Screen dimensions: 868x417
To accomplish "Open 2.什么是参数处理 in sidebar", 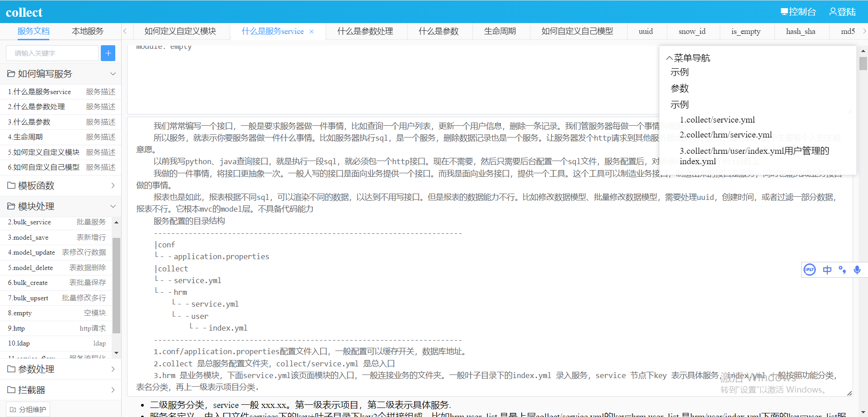I will [x=61, y=107].
